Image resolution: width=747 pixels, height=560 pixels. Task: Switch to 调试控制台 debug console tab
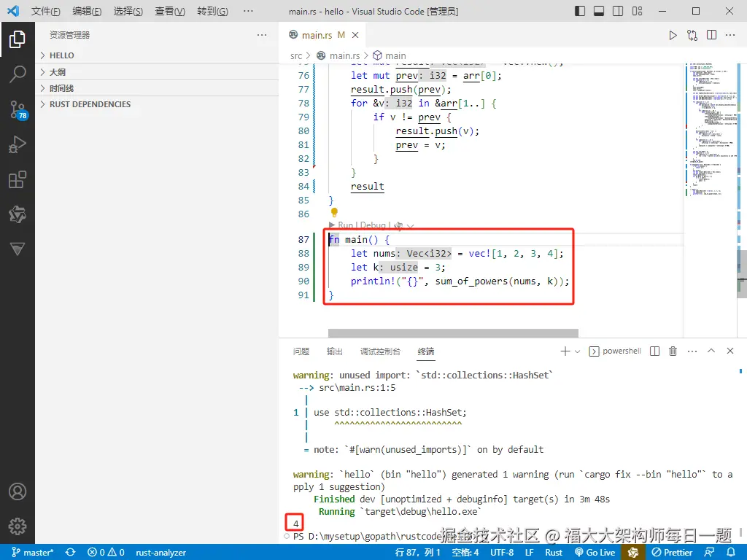380,351
